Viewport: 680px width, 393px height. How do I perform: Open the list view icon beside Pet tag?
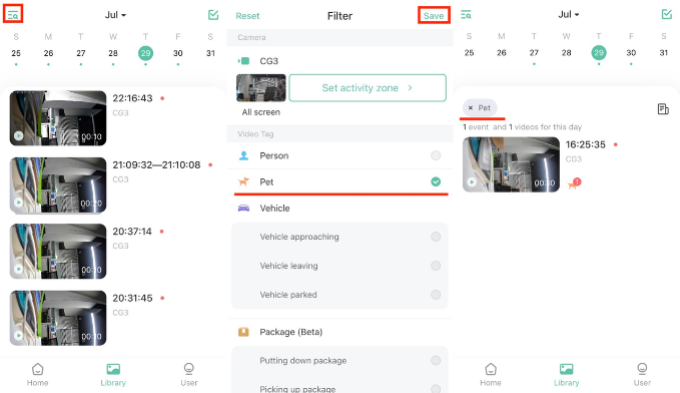(663, 109)
